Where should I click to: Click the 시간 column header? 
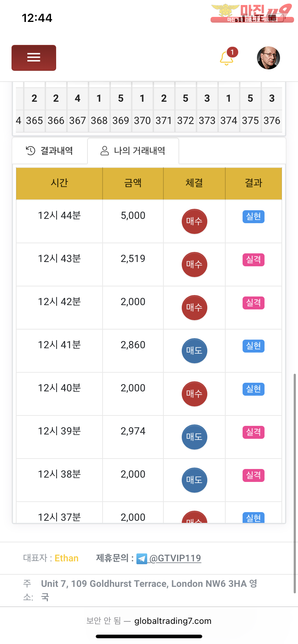point(59,183)
